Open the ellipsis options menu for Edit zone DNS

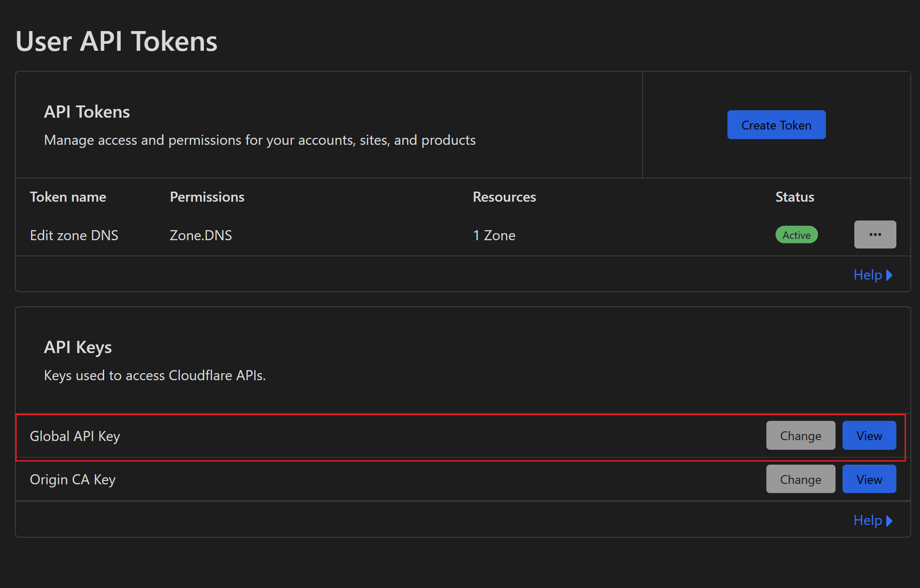coord(874,234)
